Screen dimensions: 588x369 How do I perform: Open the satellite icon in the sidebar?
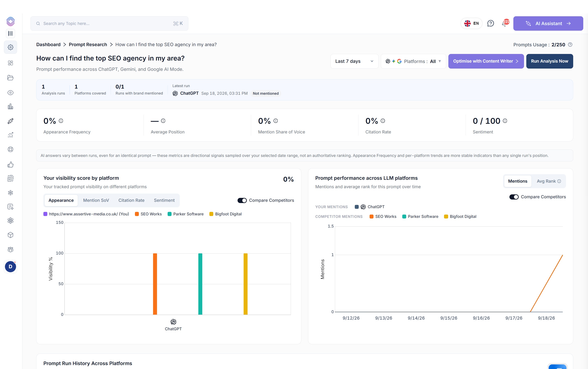tap(10, 121)
